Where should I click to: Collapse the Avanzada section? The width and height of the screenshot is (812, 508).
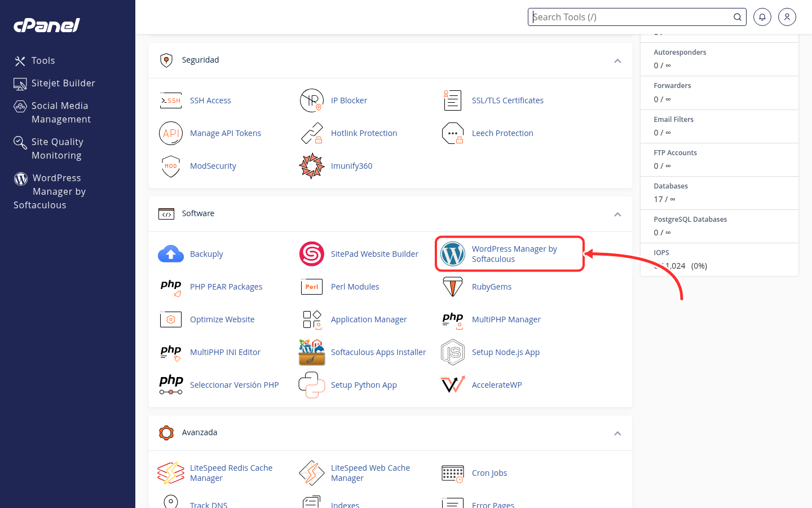[x=617, y=433]
